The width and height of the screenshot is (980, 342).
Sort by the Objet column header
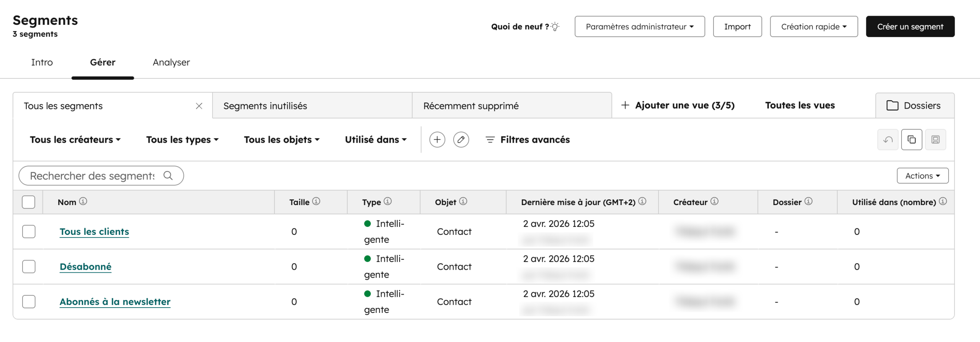[445, 202]
